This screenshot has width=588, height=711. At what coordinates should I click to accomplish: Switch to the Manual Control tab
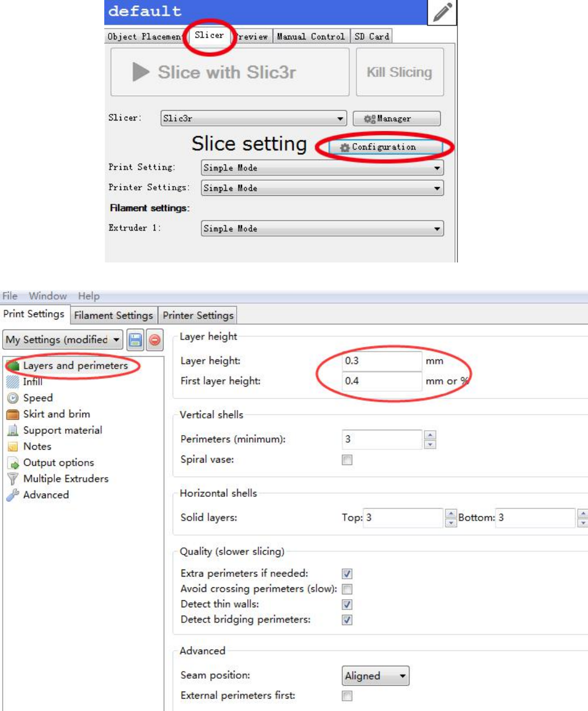click(x=311, y=37)
